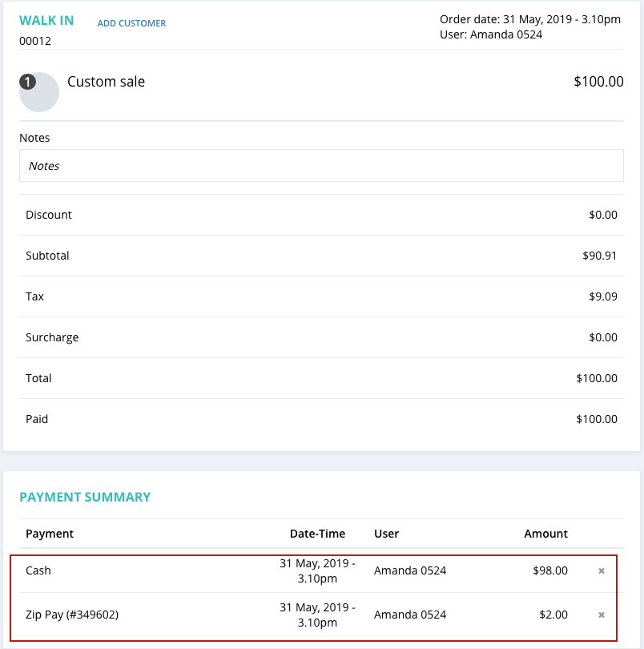Click the ADD CUSTOMER link
The width and height of the screenshot is (644, 649).
pos(131,24)
